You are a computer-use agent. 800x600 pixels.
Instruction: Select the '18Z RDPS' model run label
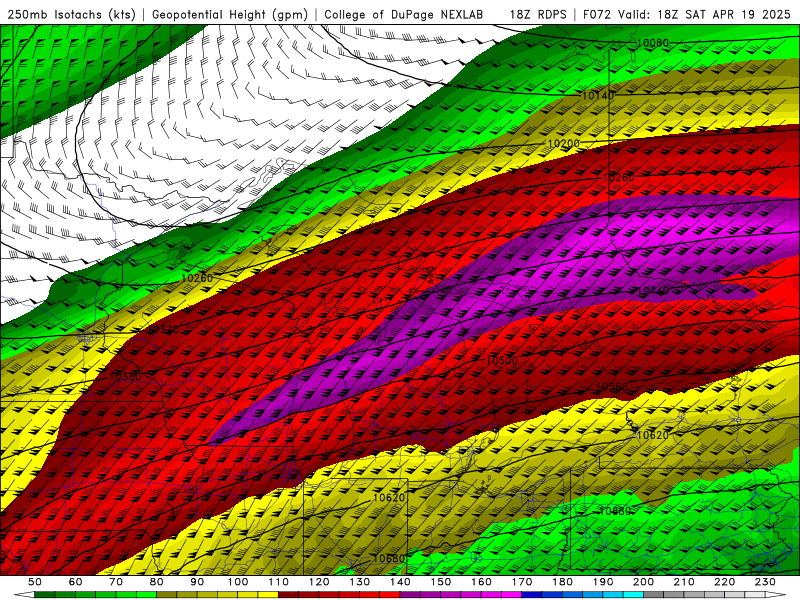[x=538, y=14]
